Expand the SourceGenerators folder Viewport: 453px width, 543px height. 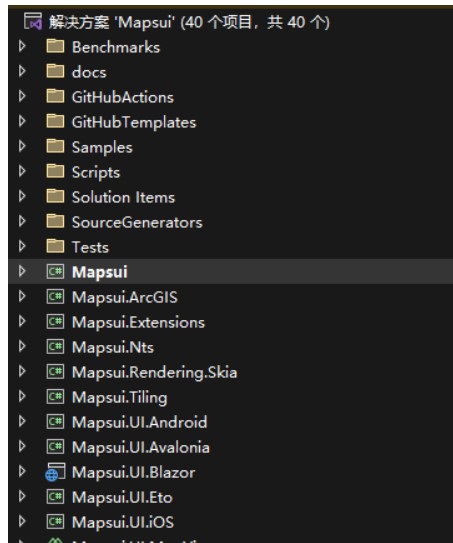point(22,221)
